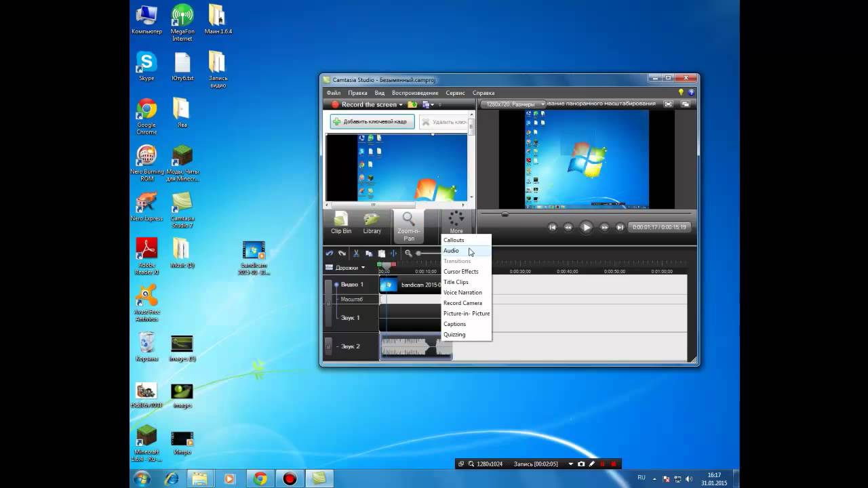Open the Сервис menu
The width and height of the screenshot is (868, 488).
point(456,93)
